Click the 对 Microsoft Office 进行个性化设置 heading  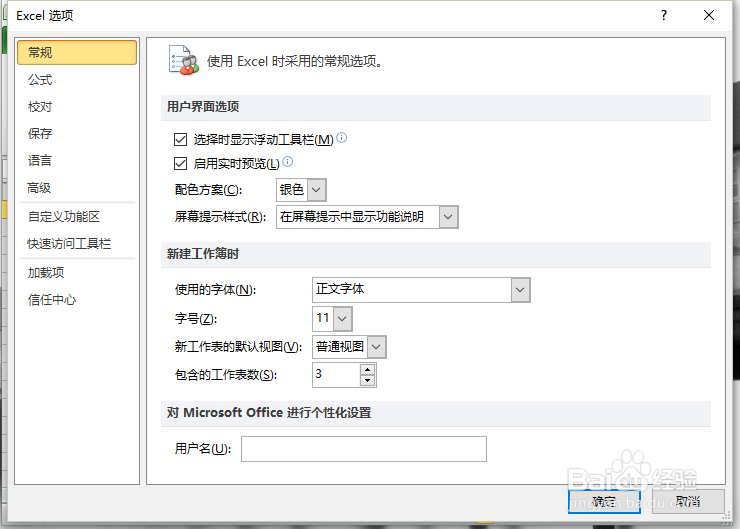269,413
